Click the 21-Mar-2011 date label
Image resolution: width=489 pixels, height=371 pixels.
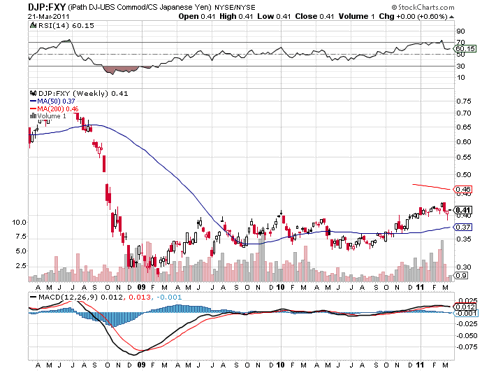click(49, 16)
